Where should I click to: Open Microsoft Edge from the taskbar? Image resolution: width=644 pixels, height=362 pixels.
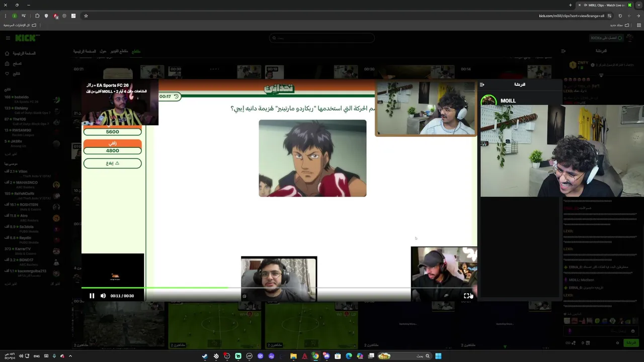pyautogui.click(x=349, y=356)
